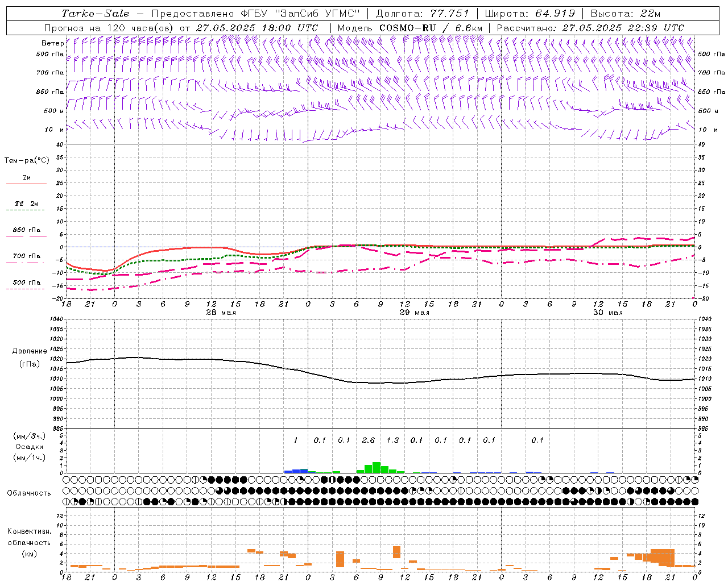Click the 29 мая date label
The image size is (728, 582).
click(x=415, y=313)
